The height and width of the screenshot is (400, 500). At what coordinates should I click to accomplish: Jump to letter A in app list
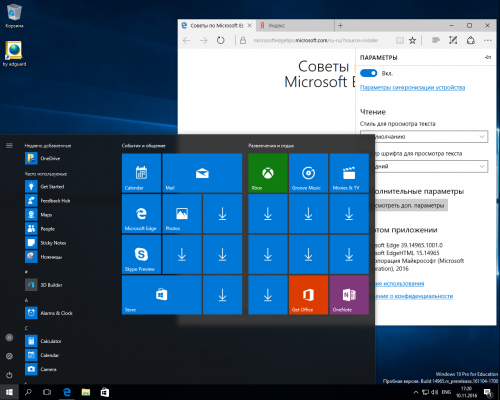click(x=26, y=300)
